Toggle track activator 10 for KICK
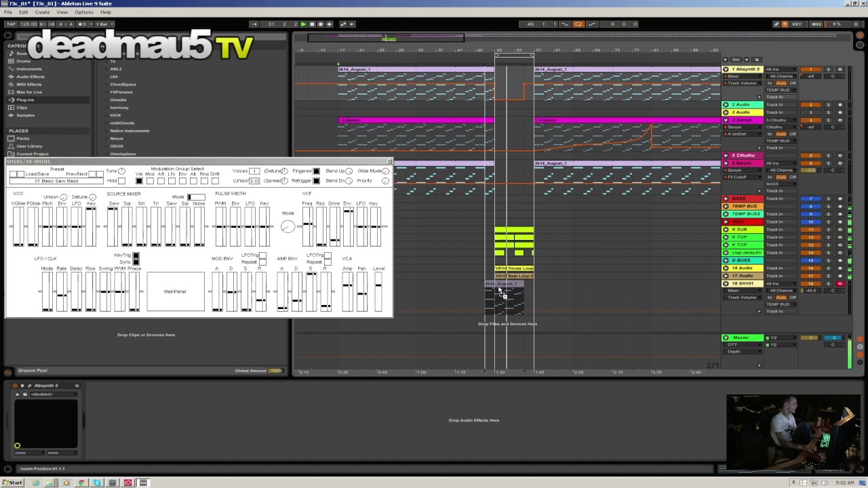This screenshot has height=488, width=868. pyautogui.click(x=810, y=222)
